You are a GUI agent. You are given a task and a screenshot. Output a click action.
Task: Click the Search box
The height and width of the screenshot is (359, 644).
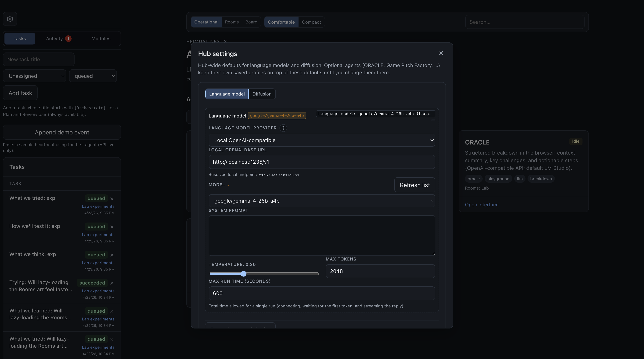(525, 22)
